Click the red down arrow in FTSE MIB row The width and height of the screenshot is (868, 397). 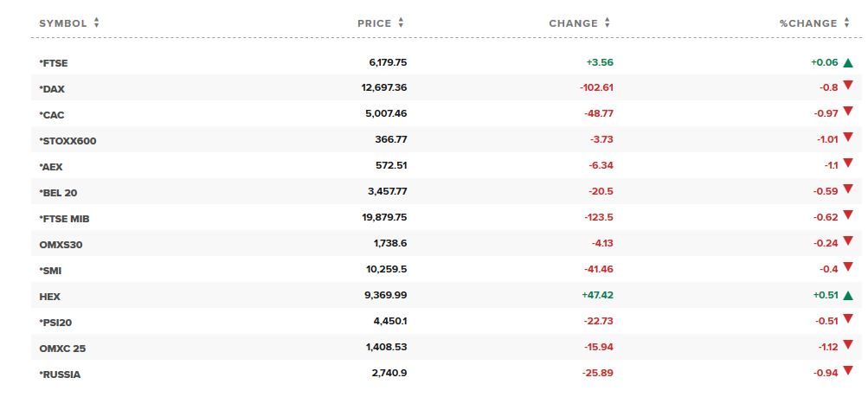coord(847,215)
